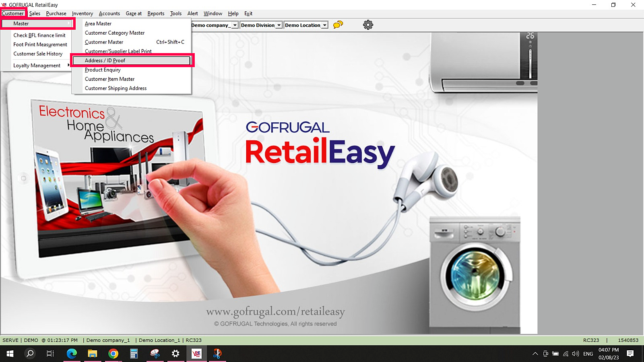Click 'SERVE' in the status bar
The height and width of the screenshot is (362, 644).
click(10, 340)
